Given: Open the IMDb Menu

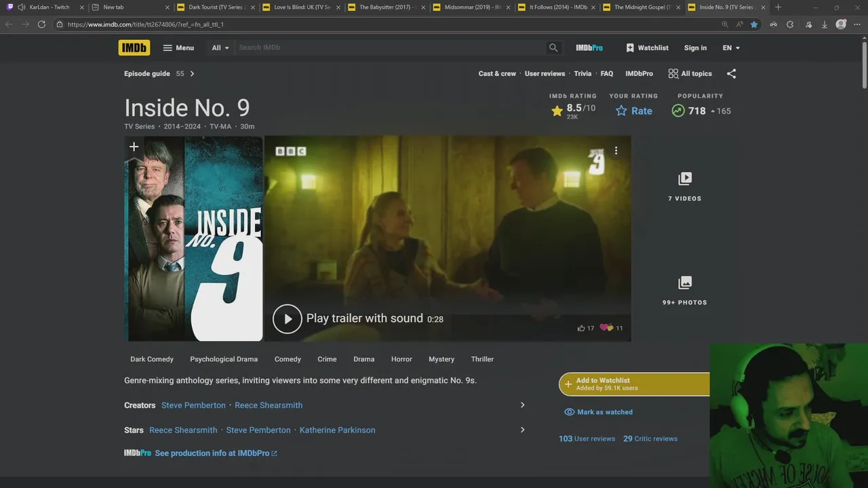Looking at the screenshot, I should click(x=178, y=47).
